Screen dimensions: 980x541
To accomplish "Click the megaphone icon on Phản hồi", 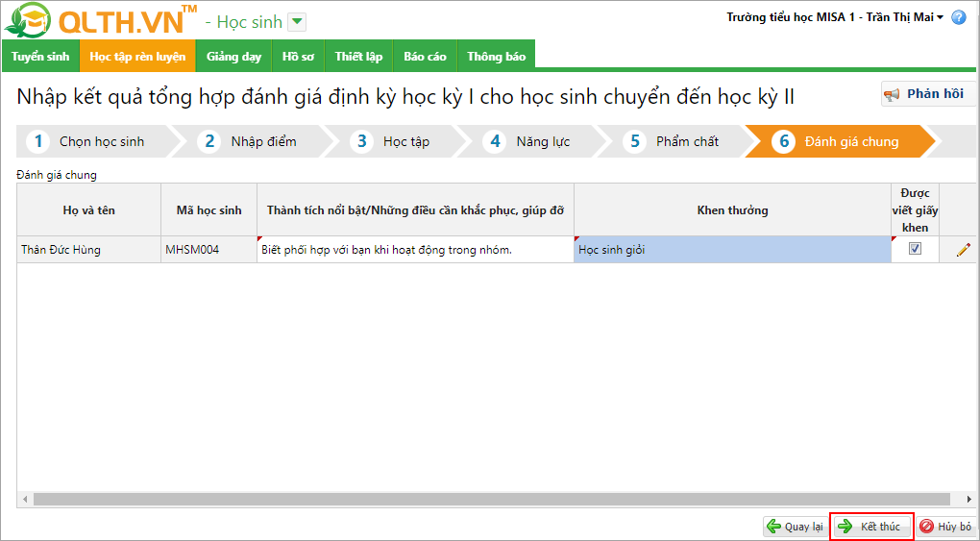I will [x=892, y=94].
